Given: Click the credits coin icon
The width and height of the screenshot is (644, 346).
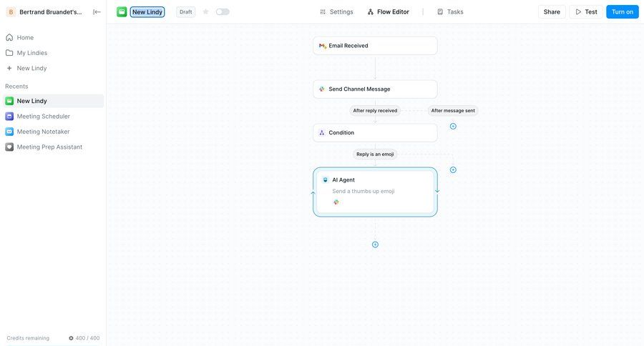Looking at the screenshot, I should (x=71, y=338).
